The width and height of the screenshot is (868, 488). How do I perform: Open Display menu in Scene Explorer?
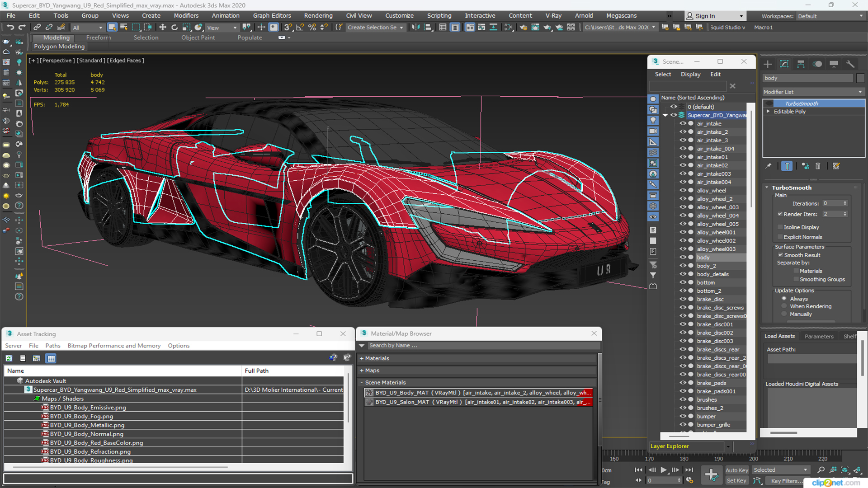(690, 74)
